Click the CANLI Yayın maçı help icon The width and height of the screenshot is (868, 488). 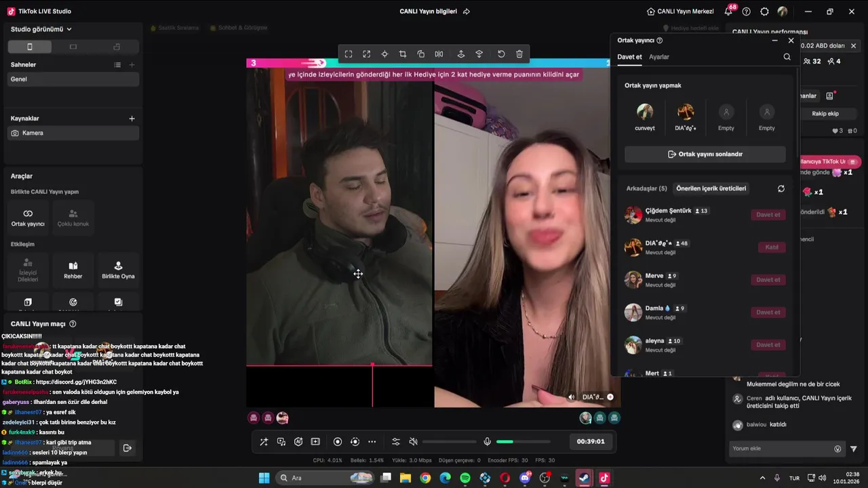[73, 324]
